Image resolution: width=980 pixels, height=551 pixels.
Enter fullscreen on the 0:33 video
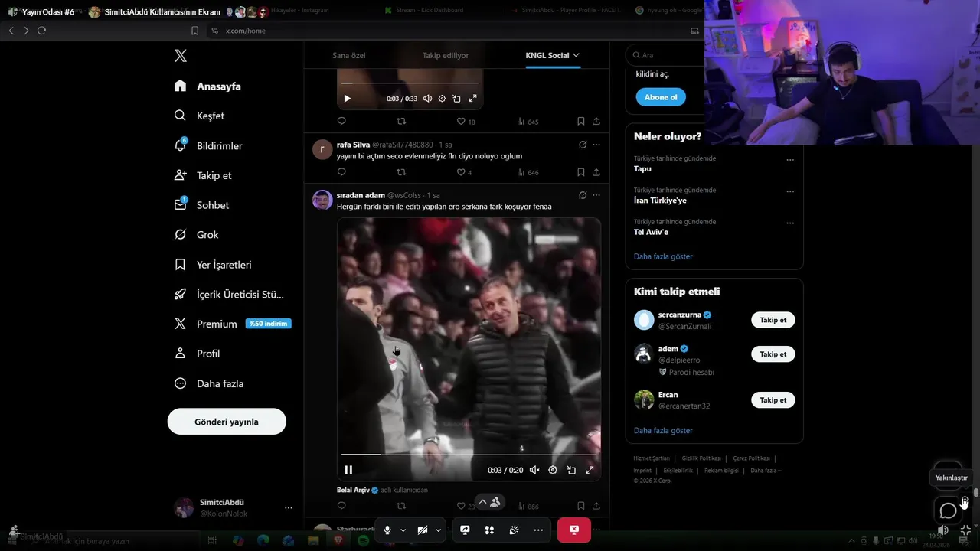[472, 99]
